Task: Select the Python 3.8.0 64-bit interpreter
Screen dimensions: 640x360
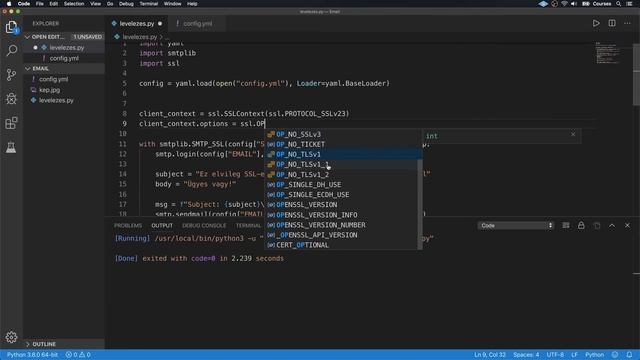Action: [x=32, y=355]
